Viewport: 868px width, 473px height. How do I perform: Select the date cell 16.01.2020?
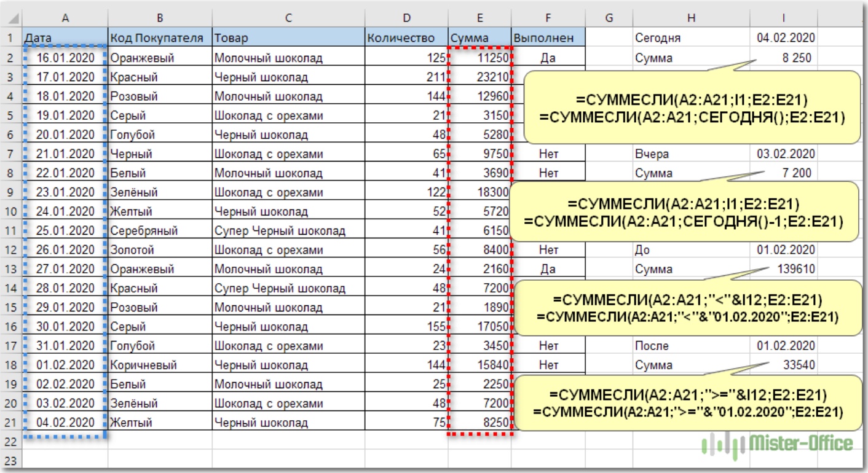coord(65,58)
